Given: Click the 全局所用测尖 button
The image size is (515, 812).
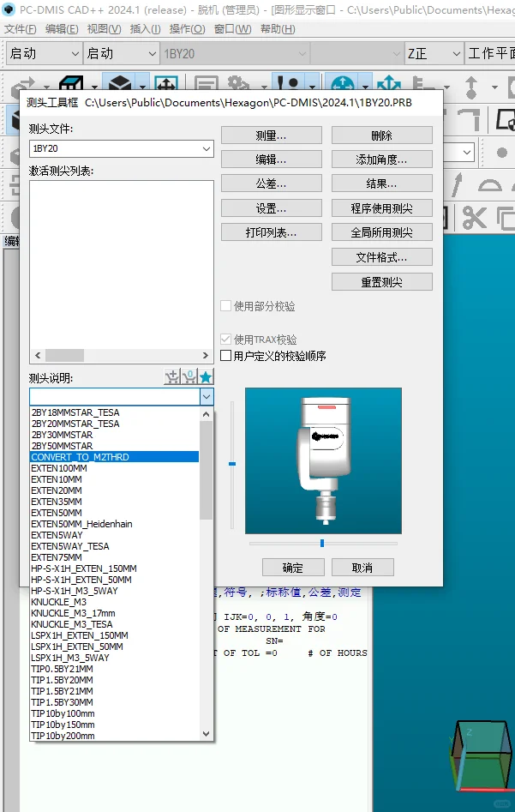Looking at the screenshot, I should [x=382, y=232].
